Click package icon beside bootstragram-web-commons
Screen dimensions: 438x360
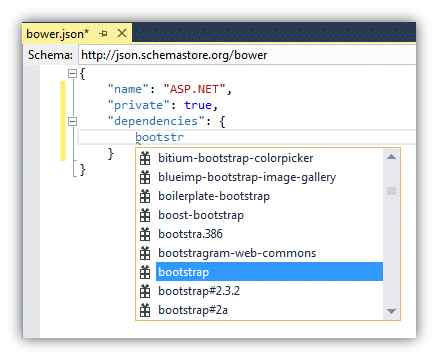pyautogui.click(x=145, y=253)
